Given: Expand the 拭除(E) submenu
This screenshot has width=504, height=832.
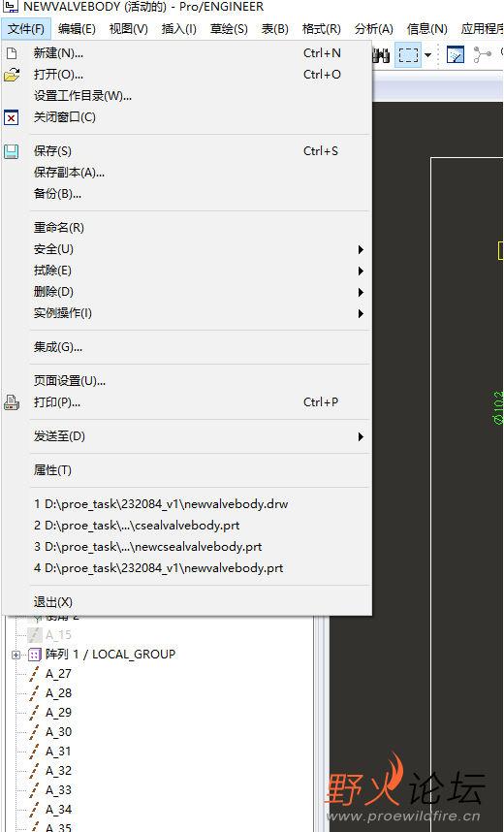Looking at the screenshot, I should [x=361, y=271].
